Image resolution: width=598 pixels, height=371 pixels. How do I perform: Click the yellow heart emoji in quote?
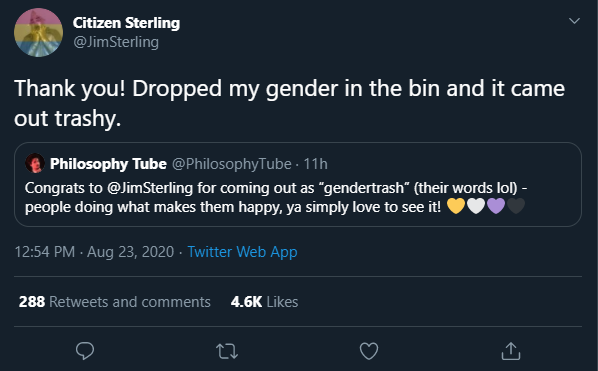point(456,206)
